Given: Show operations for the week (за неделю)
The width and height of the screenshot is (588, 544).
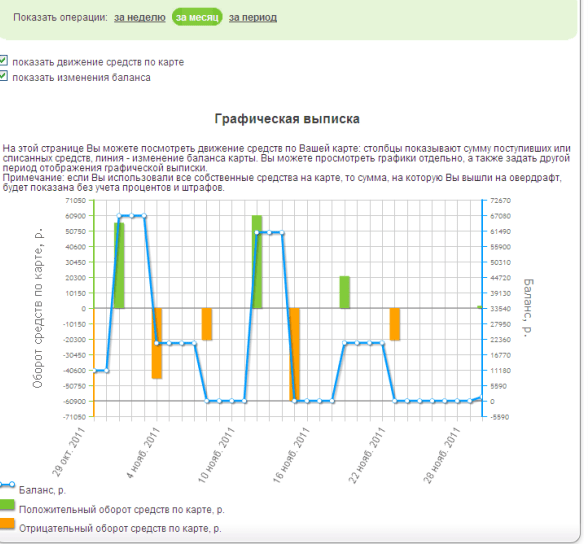Looking at the screenshot, I should (x=140, y=18).
